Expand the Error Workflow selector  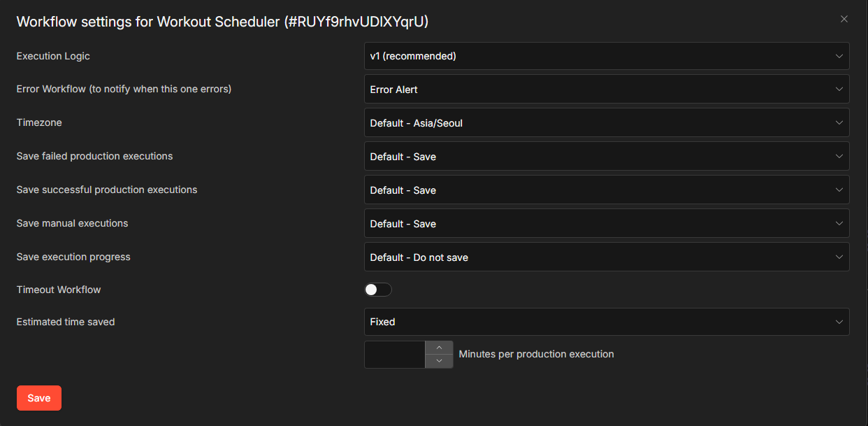[606, 90]
